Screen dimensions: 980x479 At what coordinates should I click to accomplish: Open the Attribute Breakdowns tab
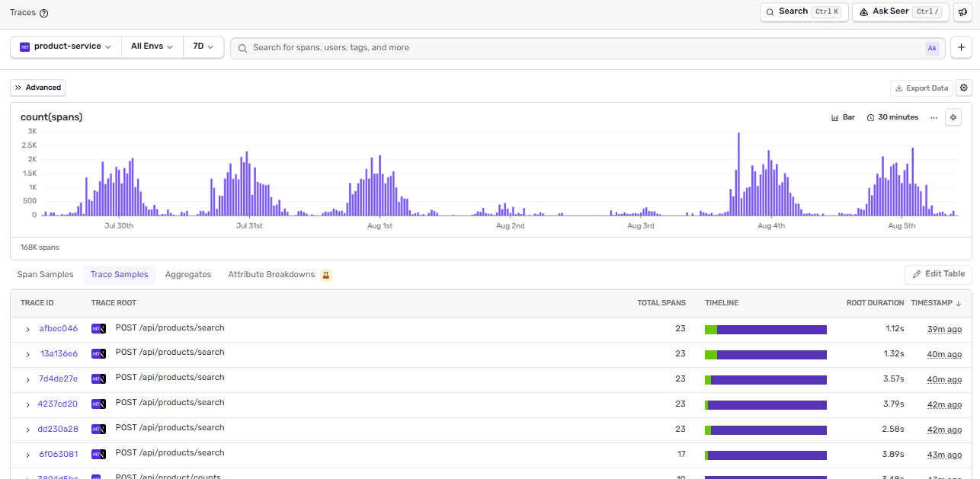pyautogui.click(x=271, y=275)
